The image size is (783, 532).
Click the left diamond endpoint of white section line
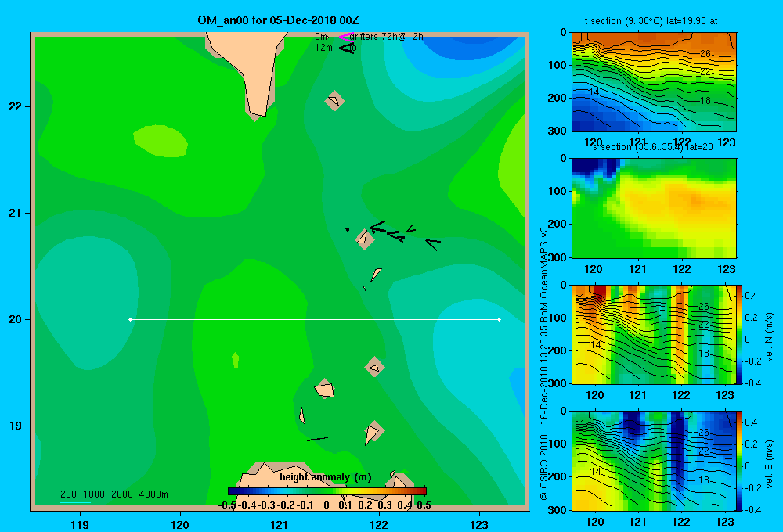130,319
